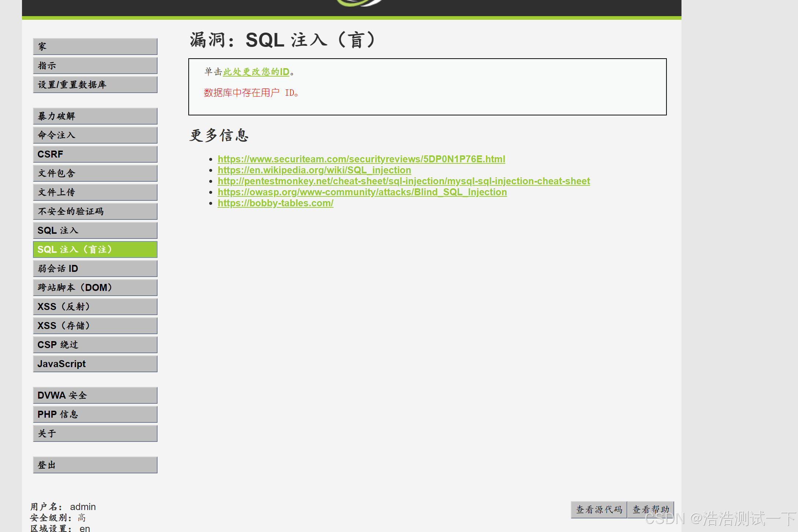The width and height of the screenshot is (798, 532).
Task: Click SQL 注入 sidebar item
Action: click(95, 230)
